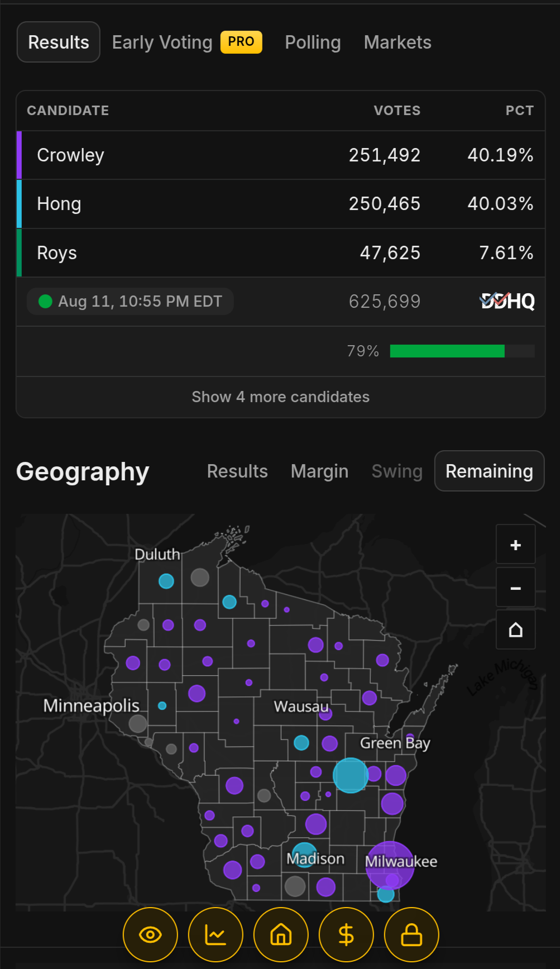The width and height of the screenshot is (560, 969).
Task: Click the eye icon in bottom toolbar
Action: 150,934
